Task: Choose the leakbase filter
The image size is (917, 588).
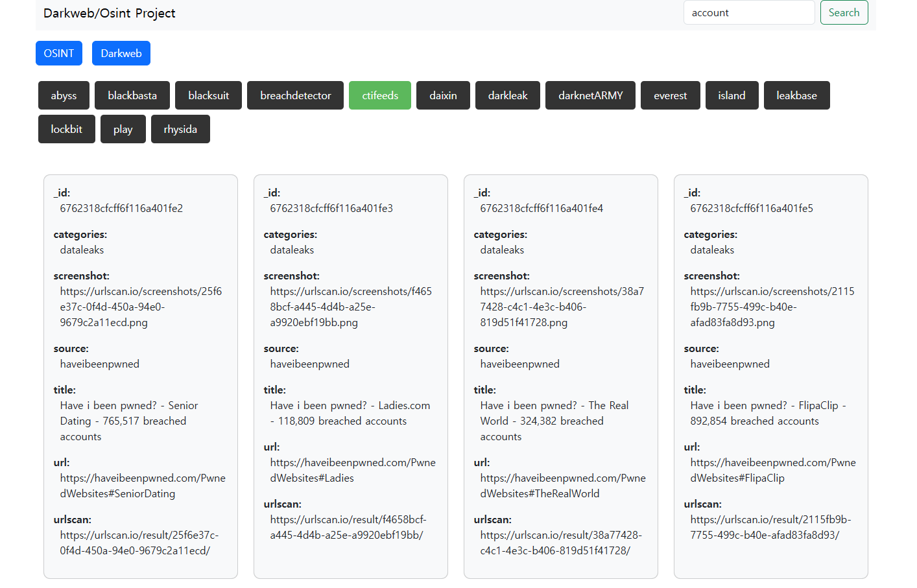Action: point(796,95)
